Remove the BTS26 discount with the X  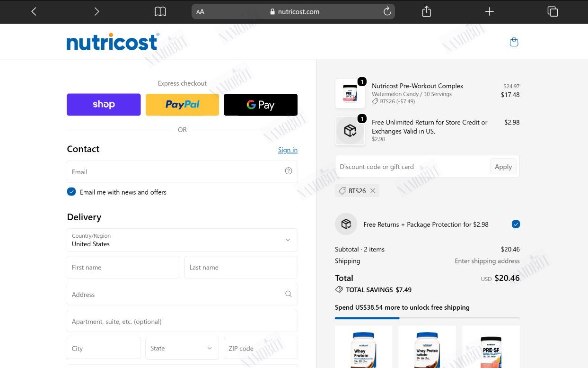tap(373, 191)
